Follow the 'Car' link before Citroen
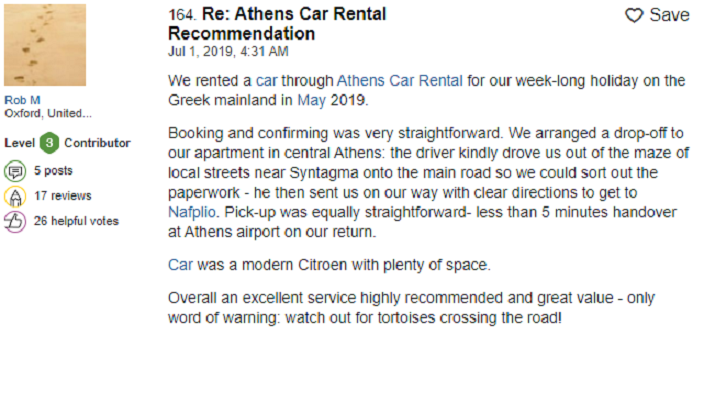 (180, 265)
